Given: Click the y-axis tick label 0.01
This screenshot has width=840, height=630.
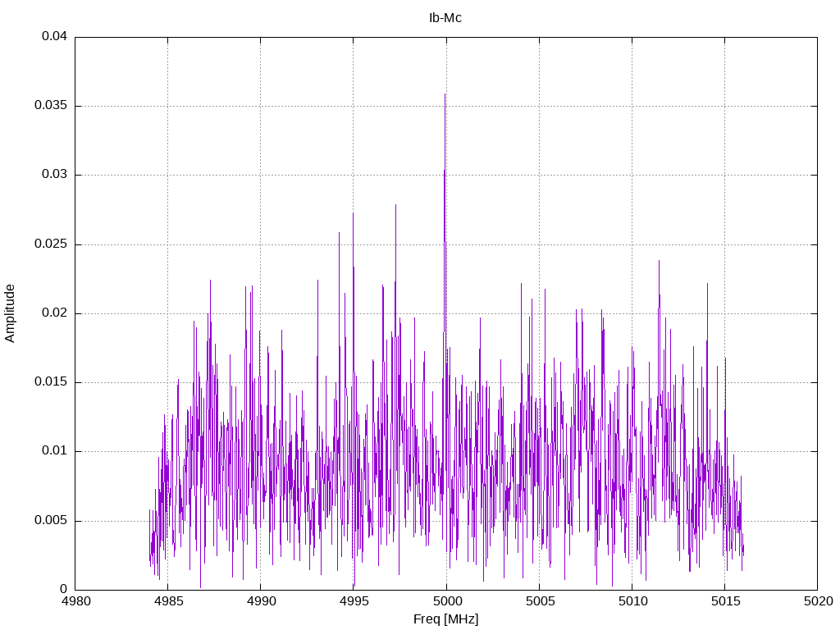Looking at the screenshot, I should [55, 451].
